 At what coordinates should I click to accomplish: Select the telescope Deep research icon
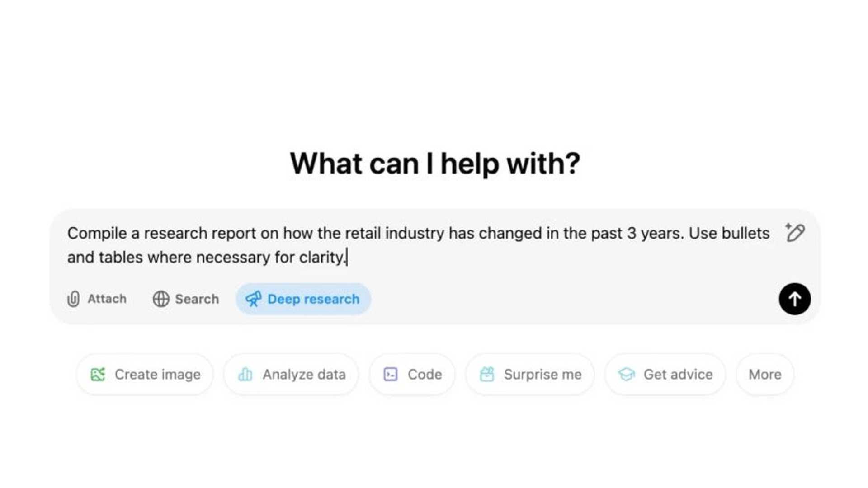[x=254, y=299]
